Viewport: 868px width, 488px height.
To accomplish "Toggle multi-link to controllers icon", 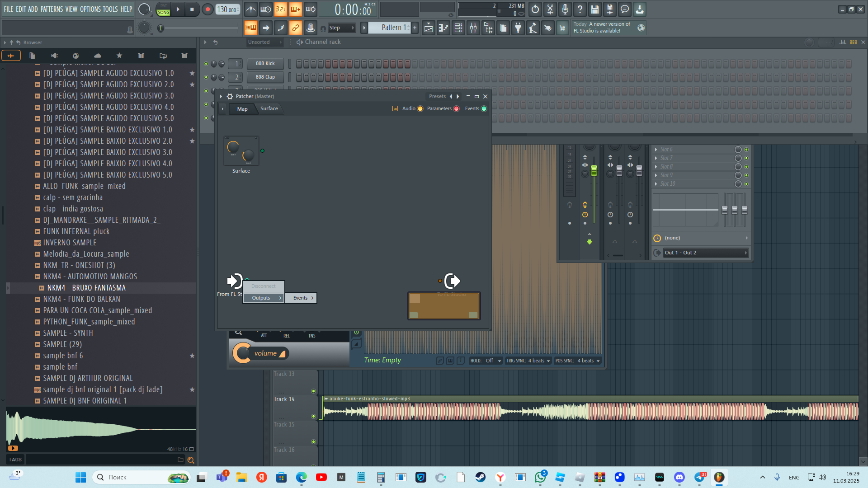I will click(295, 28).
